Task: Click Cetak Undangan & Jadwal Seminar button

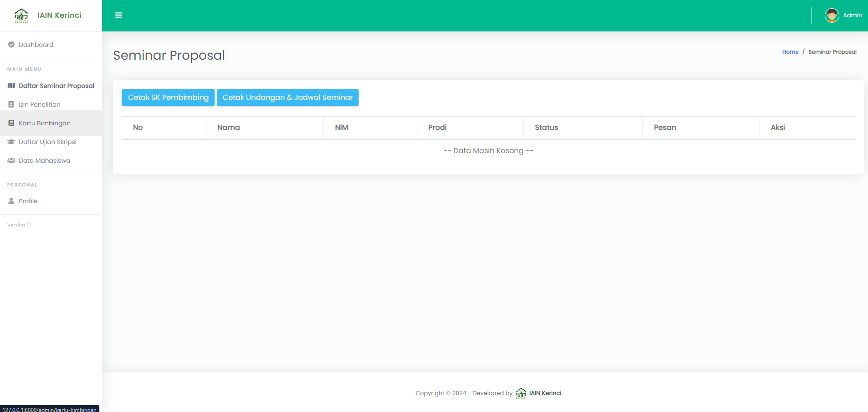Action: coord(288,98)
